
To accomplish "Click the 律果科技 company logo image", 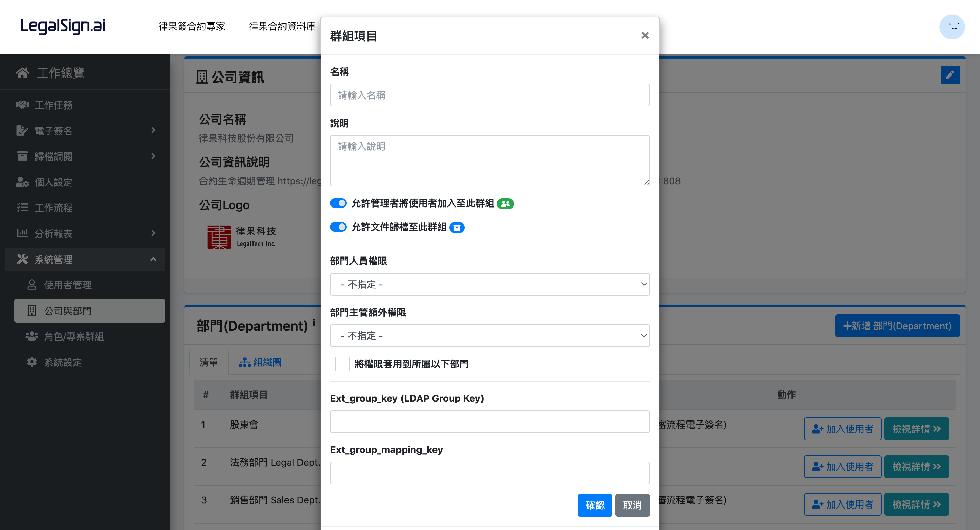I will click(241, 236).
